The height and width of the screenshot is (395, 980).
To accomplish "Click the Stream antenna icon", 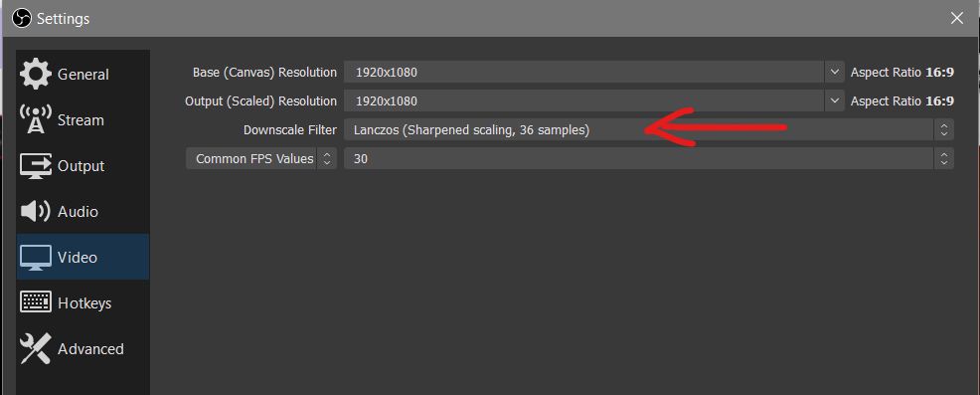I will (36, 119).
